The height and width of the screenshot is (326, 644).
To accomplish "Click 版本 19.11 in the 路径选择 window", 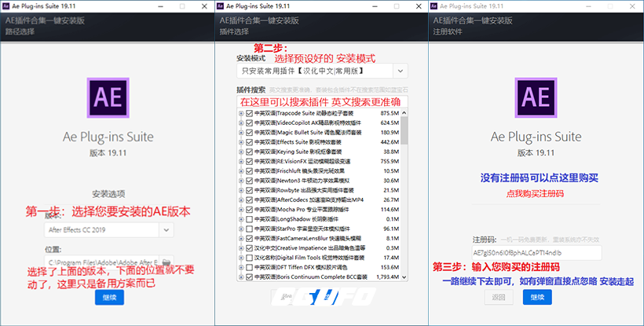I will pyautogui.click(x=108, y=152).
